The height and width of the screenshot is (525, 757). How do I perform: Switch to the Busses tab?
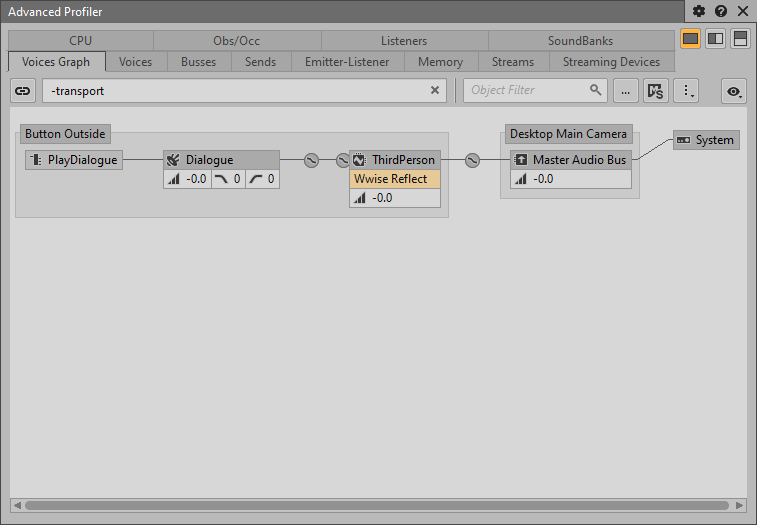[x=198, y=62]
